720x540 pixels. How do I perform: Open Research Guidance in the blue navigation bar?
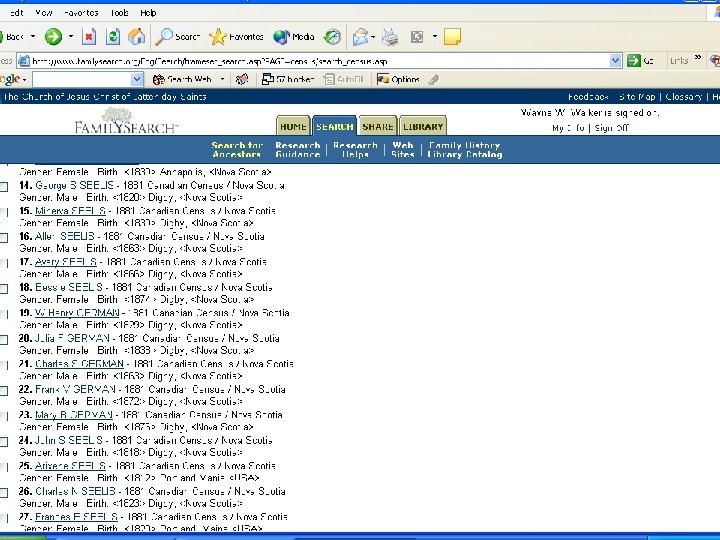point(298,150)
